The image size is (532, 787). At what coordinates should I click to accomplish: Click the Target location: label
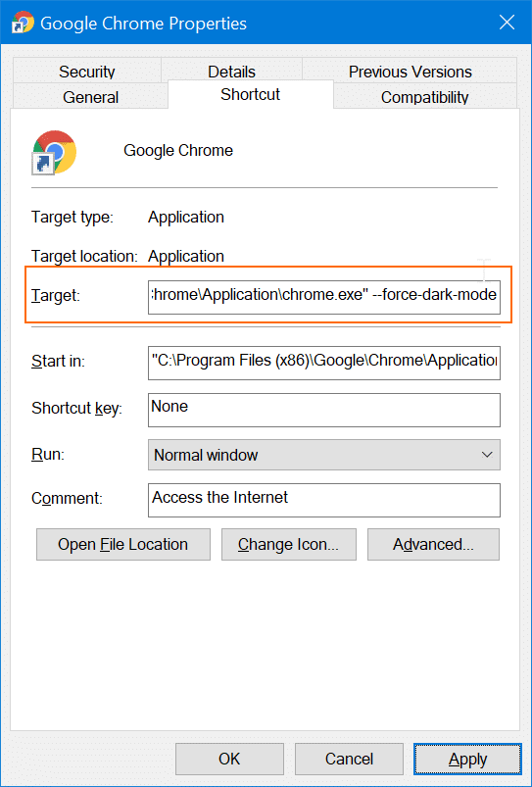[x=84, y=257]
